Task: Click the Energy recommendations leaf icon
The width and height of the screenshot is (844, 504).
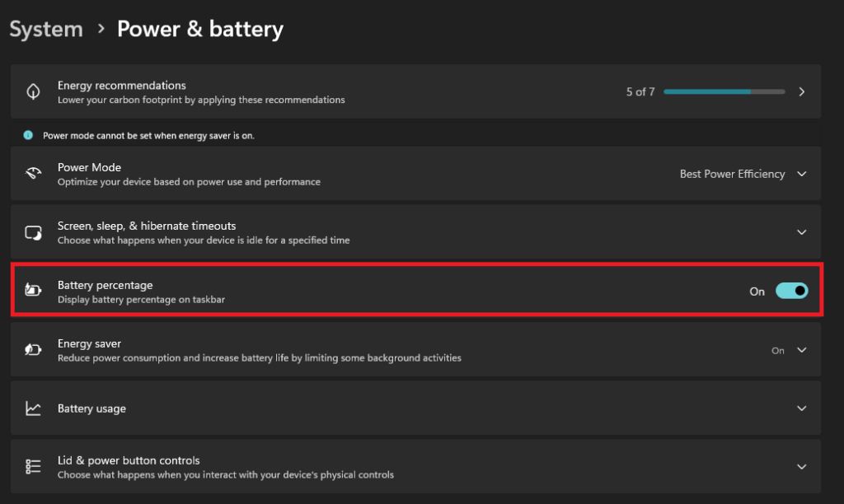Action: 33,91
